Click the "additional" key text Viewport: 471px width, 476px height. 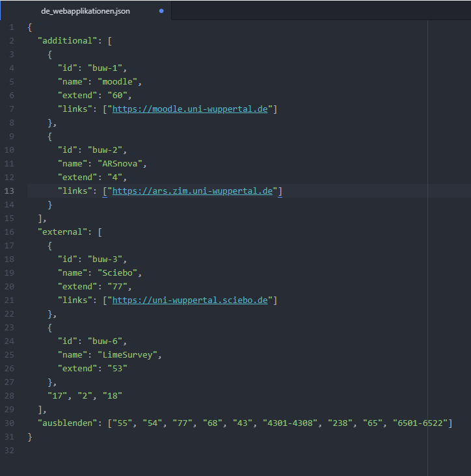coord(68,41)
